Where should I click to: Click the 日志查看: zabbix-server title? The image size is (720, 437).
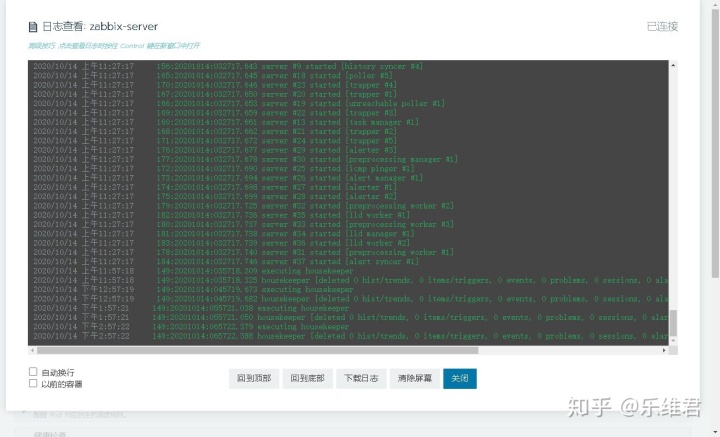pos(100,27)
